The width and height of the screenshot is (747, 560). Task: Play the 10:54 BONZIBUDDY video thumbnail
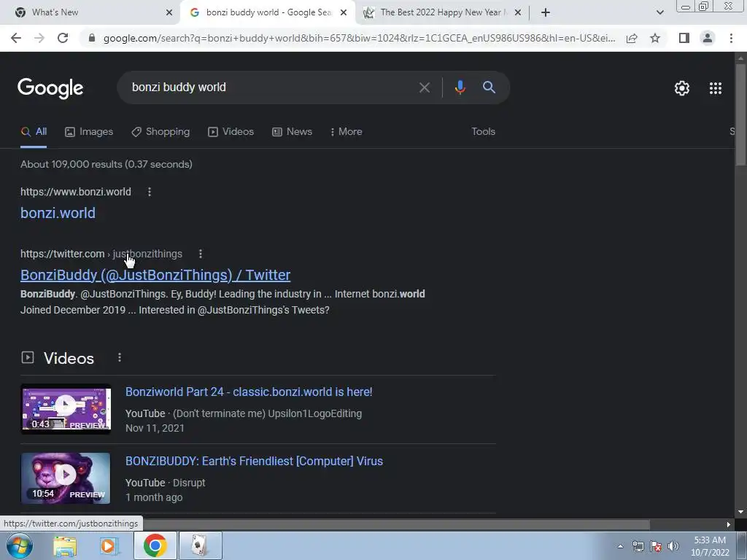pos(66,478)
